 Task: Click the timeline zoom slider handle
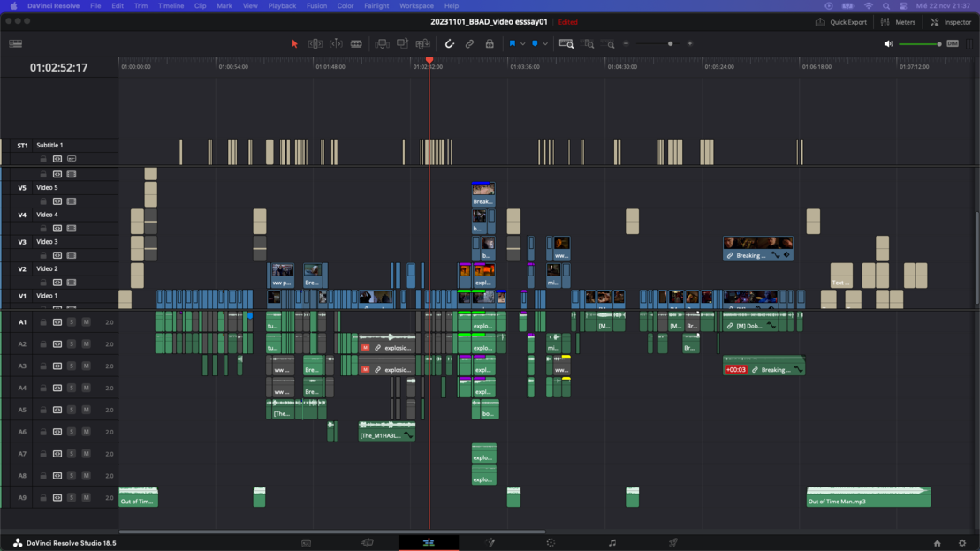pos(670,43)
